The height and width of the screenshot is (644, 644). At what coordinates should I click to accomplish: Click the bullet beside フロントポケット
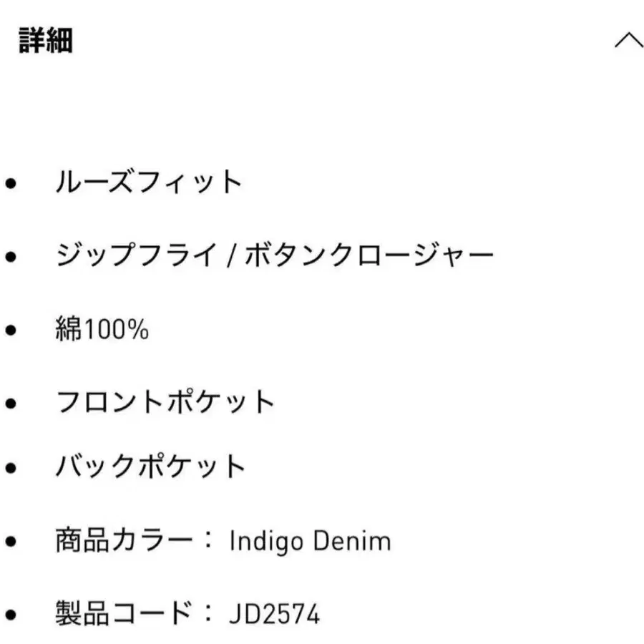point(10,403)
